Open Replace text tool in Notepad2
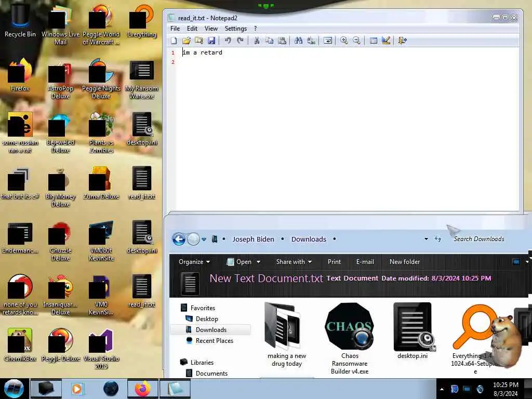 [311, 41]
